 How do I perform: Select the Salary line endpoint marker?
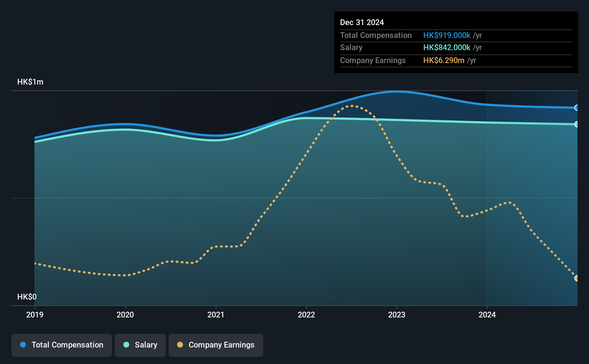click(576, 124)
